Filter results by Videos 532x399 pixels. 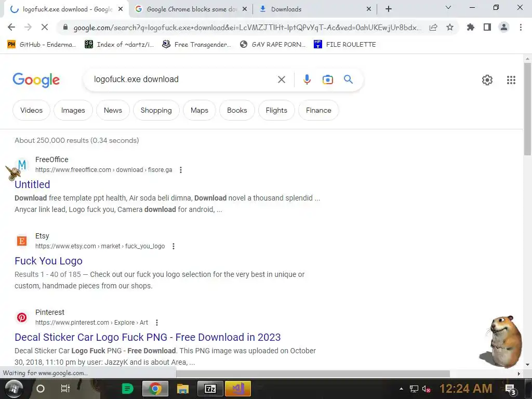(31, 110)
